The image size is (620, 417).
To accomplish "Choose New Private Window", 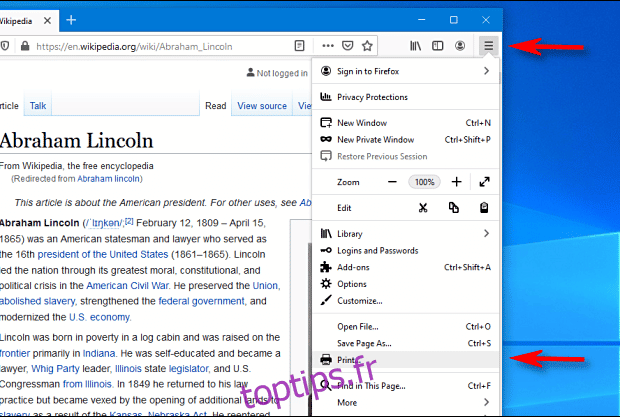I will [x=405, y=140].
